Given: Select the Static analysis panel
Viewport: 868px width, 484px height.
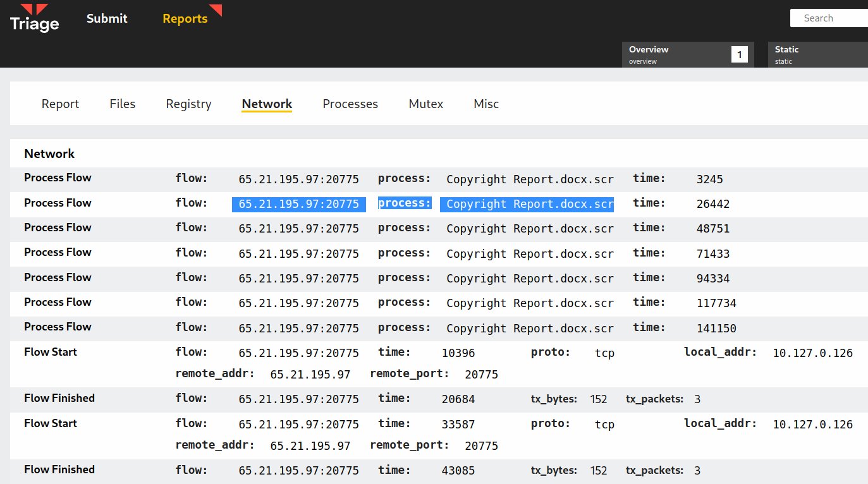Looking at the screenshot, I should 816,54.
